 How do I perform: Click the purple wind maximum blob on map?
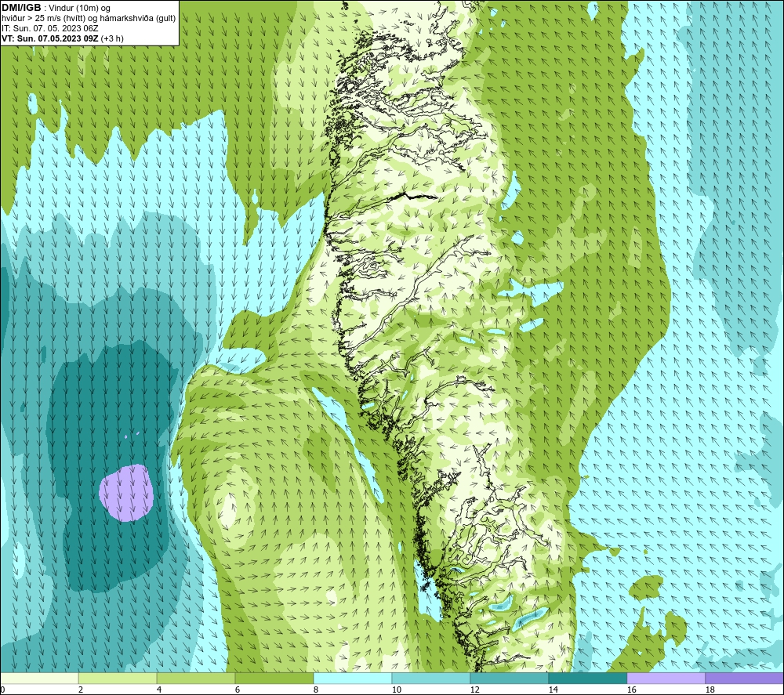coord(125,493)
